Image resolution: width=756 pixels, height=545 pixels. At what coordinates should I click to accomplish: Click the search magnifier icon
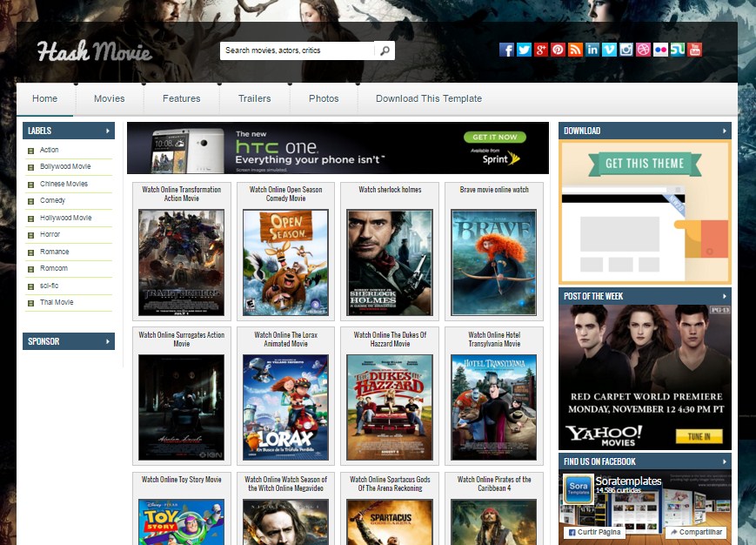(385, 50)
